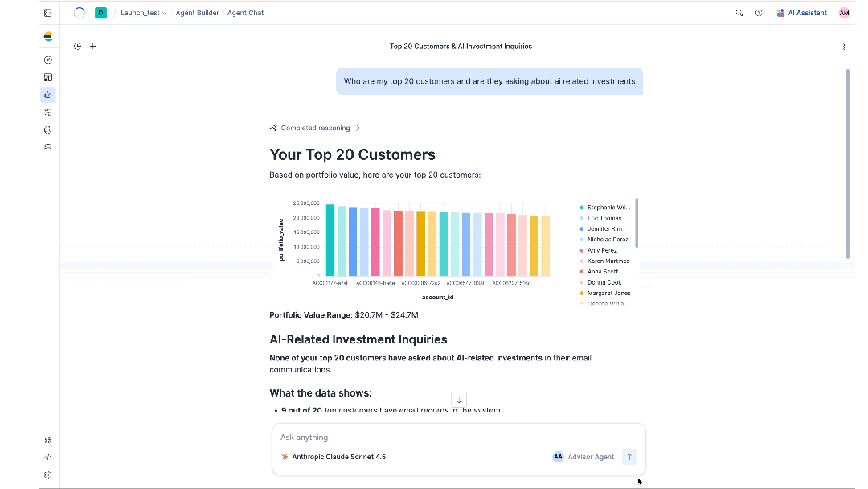This screenshot has width=868, height=489.
Task: Open the Agents section in the sidebar
Action: tap(47, 95)
